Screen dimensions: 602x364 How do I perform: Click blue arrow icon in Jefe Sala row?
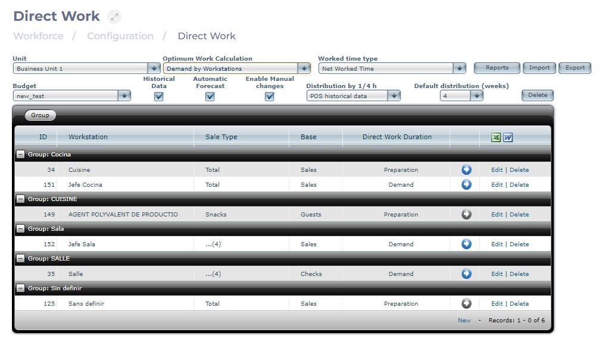[x=466, y=244]
